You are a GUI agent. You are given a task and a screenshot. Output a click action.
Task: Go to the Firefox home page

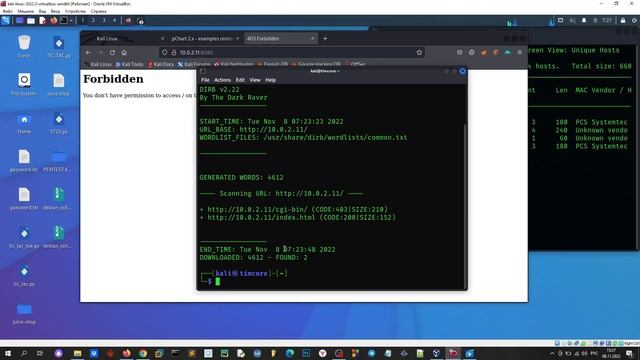(x=124, y=53)
